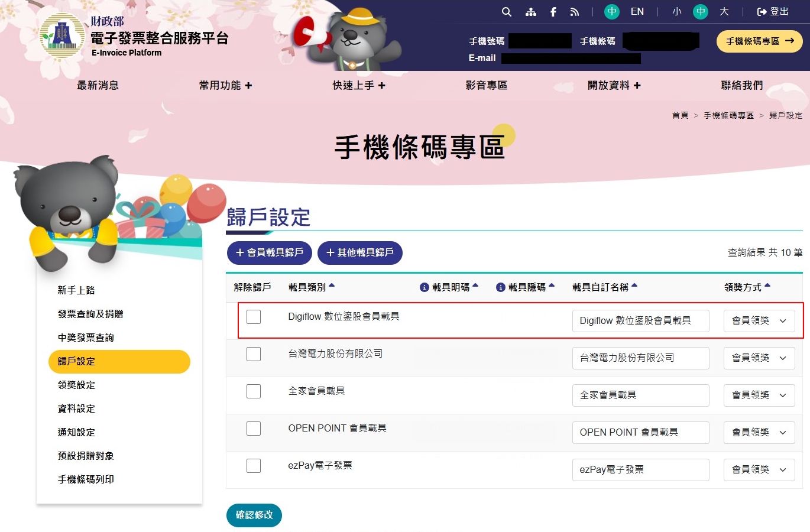Viewport: 810px width, 532px height.
Task: Open the Facebook icon link
Action: (x=553, y=12)
